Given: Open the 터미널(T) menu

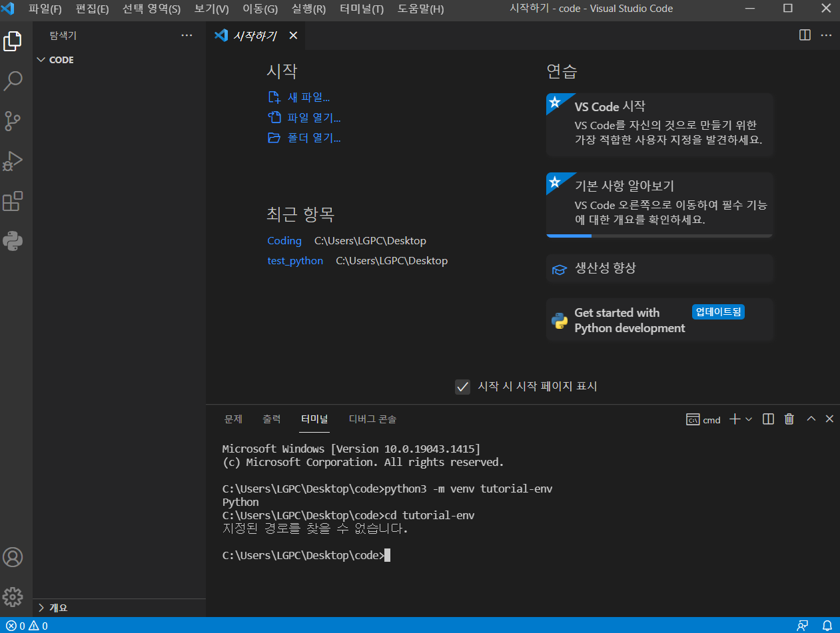Looking at the screenshot, I should point(361,9).
